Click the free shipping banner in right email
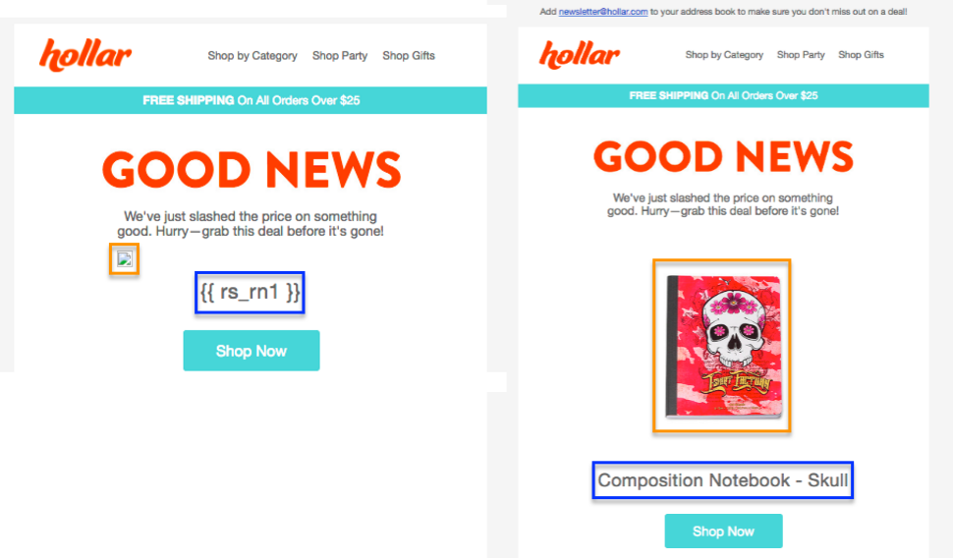The height and width of the screenshot is (560, 953). point(723,95)
